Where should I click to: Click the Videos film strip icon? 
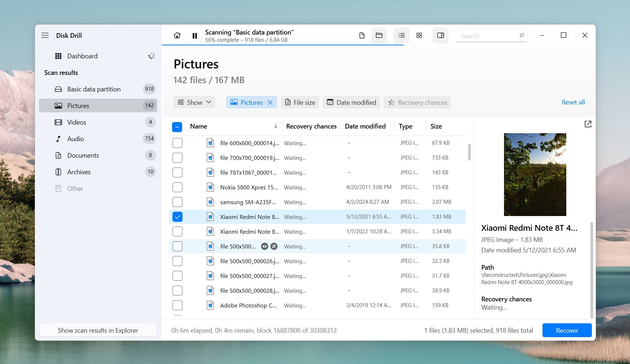pyautogui.click(x=58, y=122)
